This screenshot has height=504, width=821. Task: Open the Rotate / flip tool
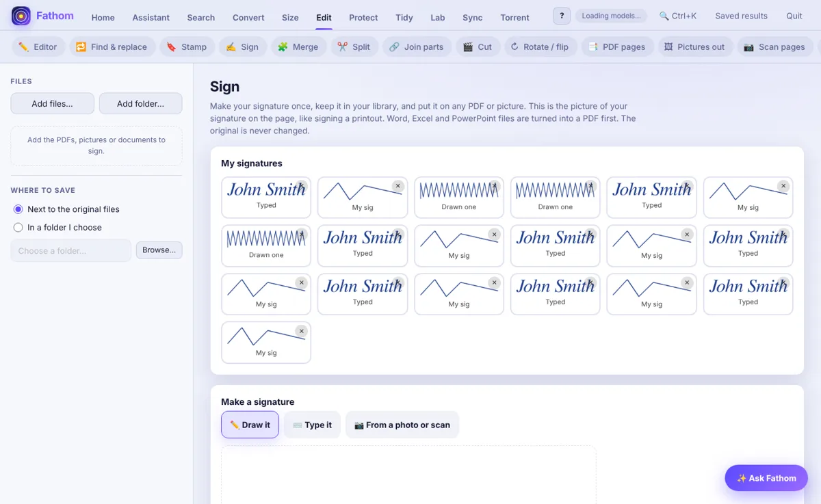tap(540, 47)
